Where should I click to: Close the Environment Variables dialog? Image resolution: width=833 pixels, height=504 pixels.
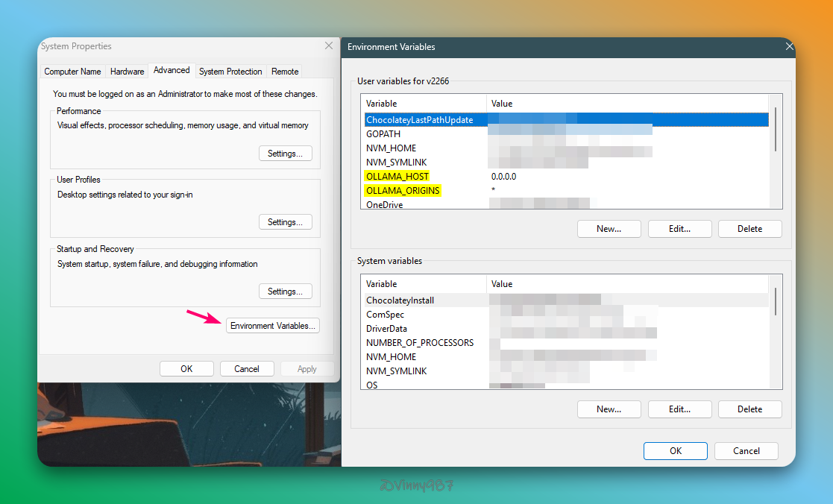(789, 47)
